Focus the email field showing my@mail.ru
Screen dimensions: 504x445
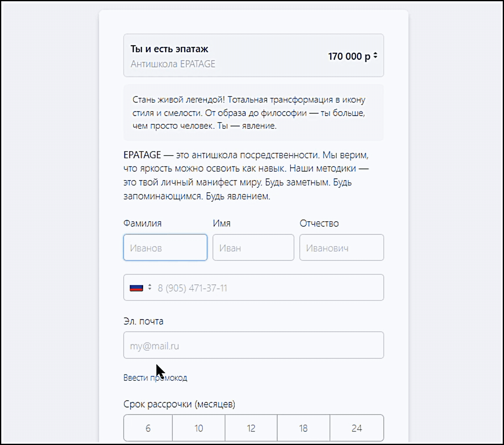point(253,345)
